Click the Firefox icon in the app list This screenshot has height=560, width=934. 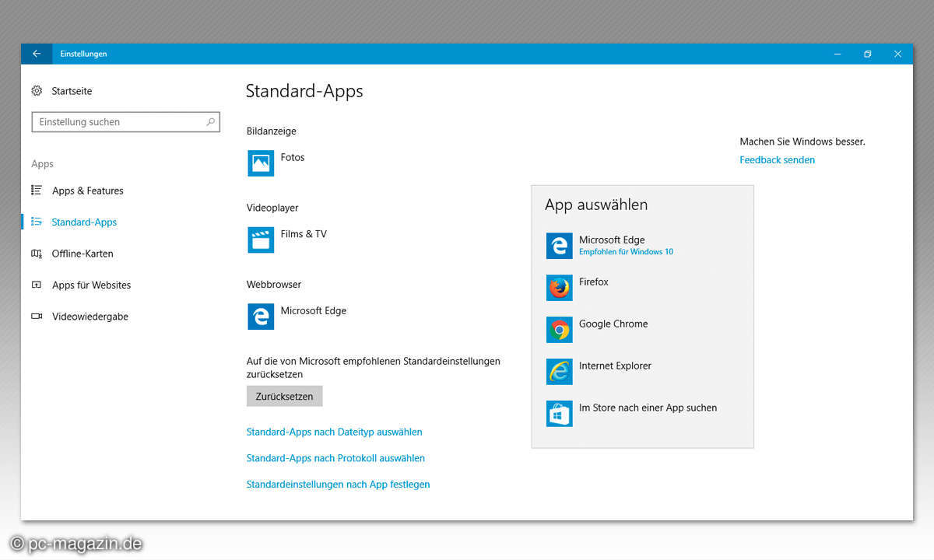pyautogui.click(x=559, y=288)
